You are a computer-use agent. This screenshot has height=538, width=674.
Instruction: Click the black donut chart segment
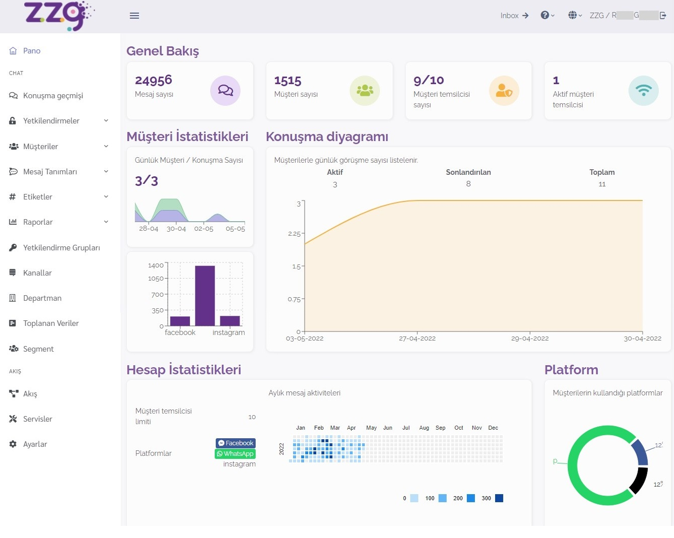click(x=640, y=480)
